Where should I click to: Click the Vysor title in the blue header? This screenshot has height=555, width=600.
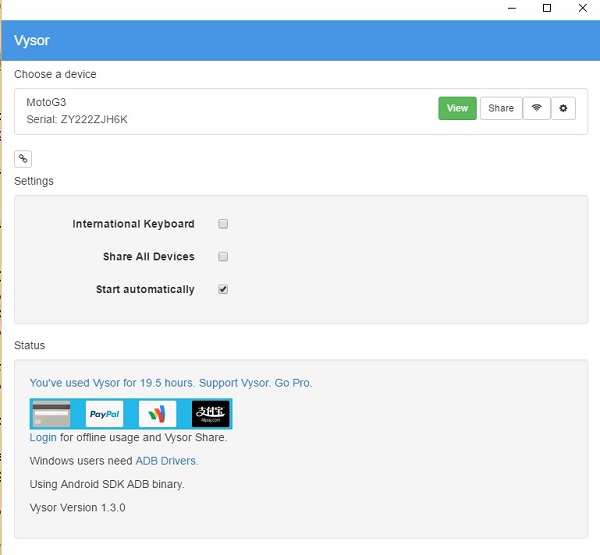pyautogui.click(x=32, y=41)
